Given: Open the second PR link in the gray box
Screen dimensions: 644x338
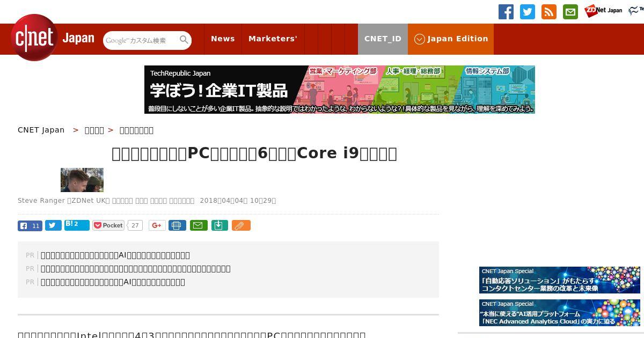Looking at the screenshot, I should coord(136,269).
